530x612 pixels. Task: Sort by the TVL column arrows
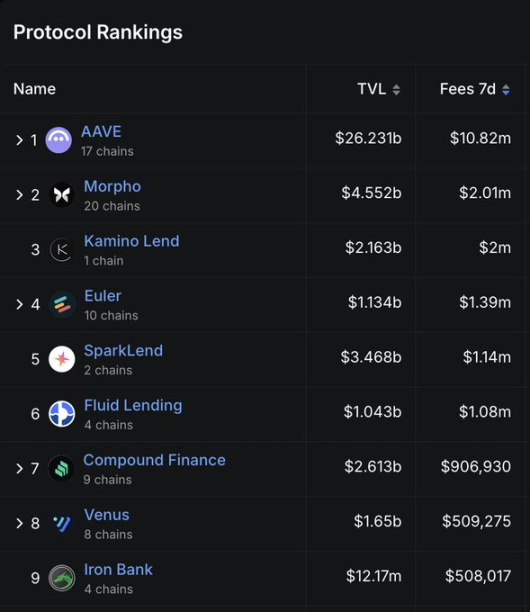pos(396,90)
